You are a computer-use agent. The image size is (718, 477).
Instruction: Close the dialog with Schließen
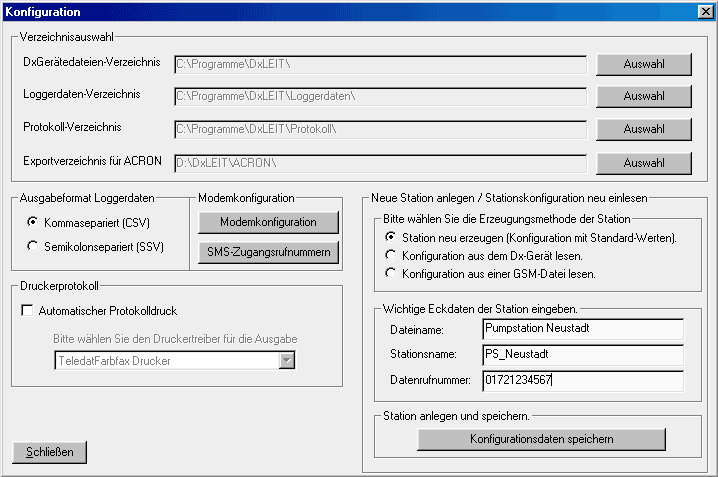(49, 452)
